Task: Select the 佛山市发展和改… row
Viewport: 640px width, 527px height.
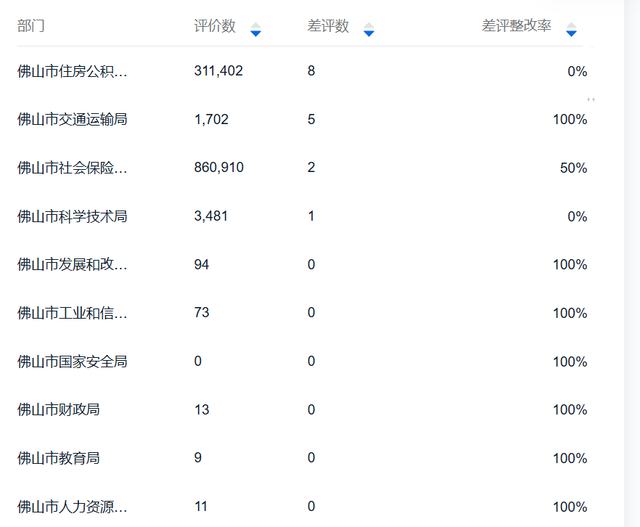Action: 302,265
